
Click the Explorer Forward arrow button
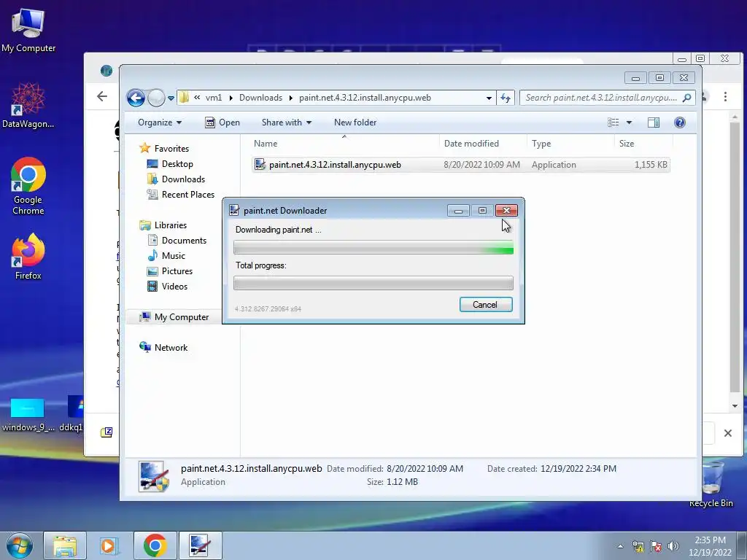[156, 98]
